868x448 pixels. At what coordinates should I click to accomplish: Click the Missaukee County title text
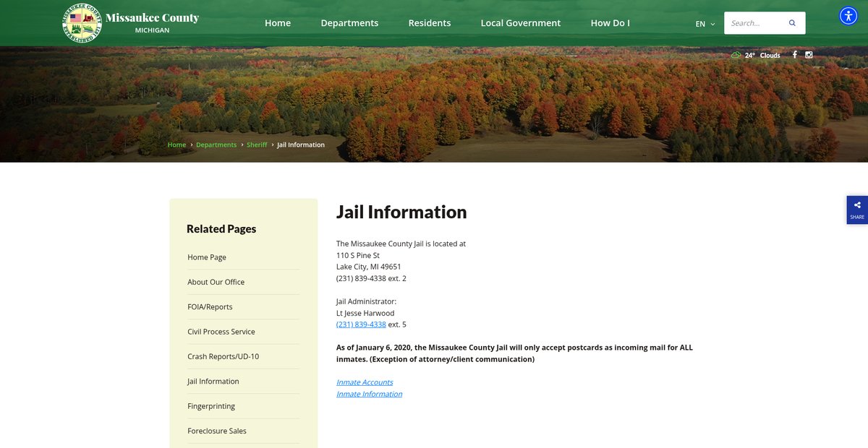coord(152,18)
